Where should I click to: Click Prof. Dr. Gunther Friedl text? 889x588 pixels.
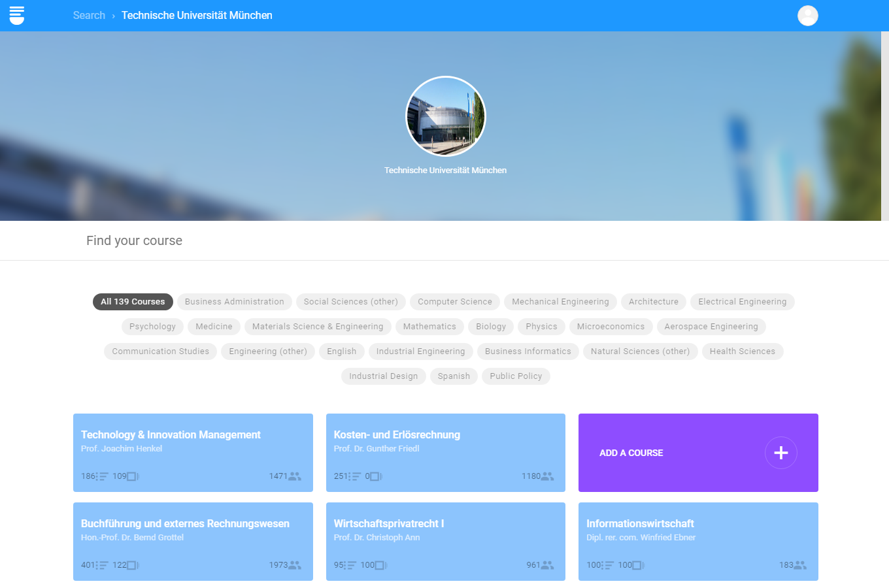tap(377, 449)
